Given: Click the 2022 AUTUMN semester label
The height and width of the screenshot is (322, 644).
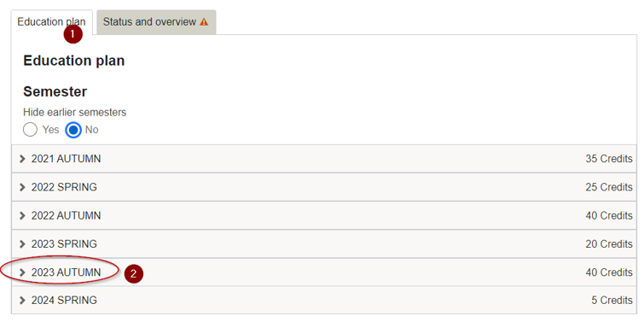Looking at the screenshot, I should 67,215.
